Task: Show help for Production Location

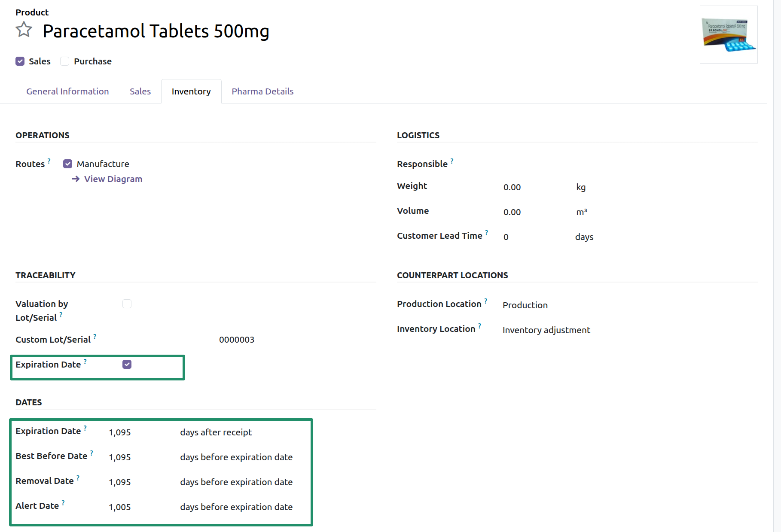Action: 486,301
